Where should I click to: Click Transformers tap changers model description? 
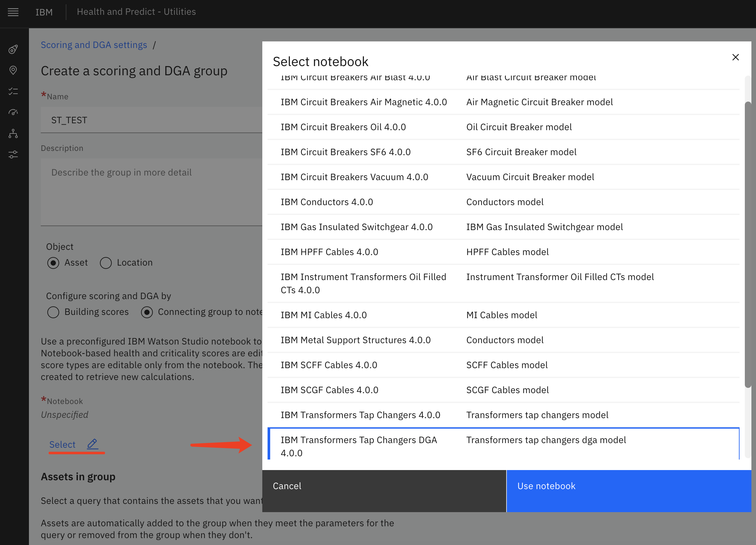coord(537,415)
